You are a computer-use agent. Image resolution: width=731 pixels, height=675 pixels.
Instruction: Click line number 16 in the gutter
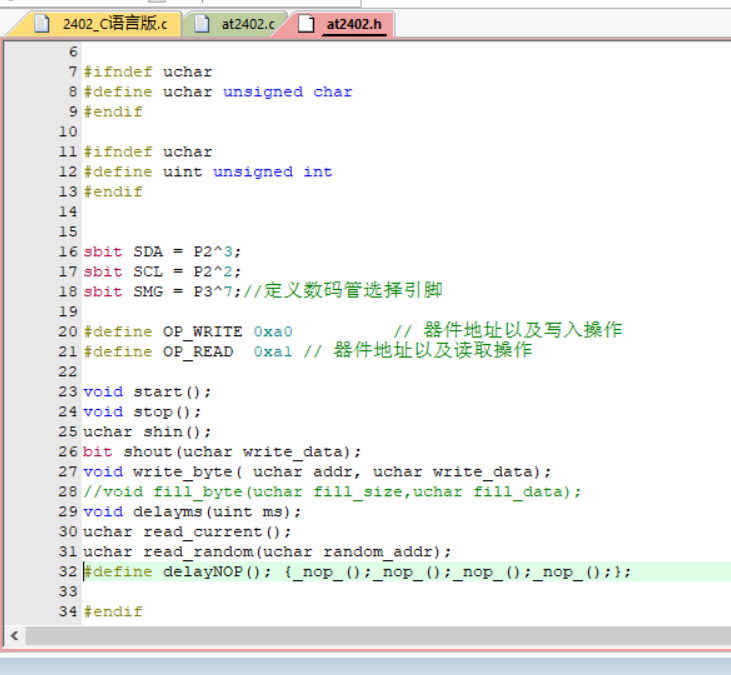pos(68,252)
